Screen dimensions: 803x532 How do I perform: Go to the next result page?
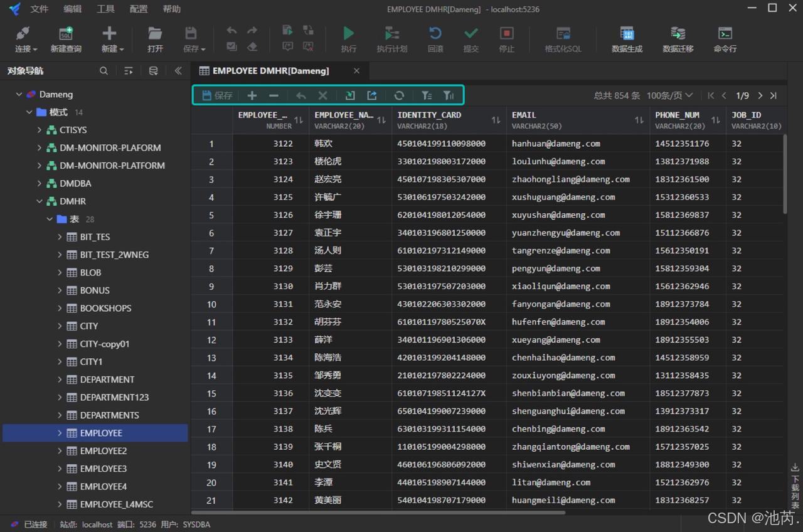(x=760, y=95)
